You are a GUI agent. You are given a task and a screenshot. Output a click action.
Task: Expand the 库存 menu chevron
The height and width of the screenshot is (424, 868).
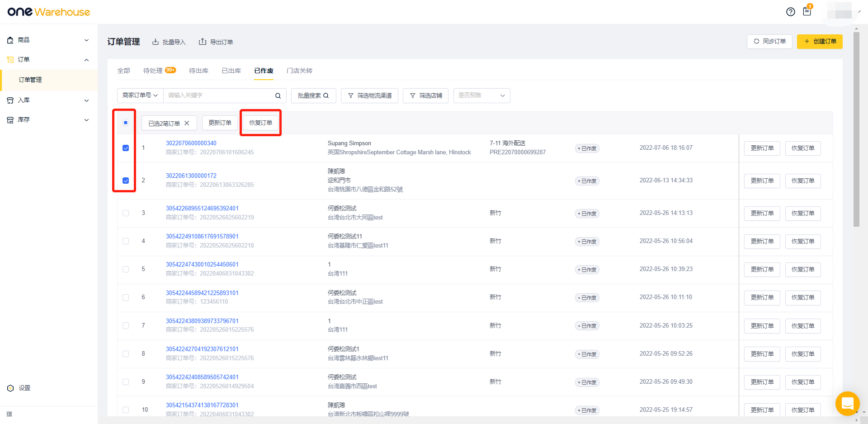[86, 120]
